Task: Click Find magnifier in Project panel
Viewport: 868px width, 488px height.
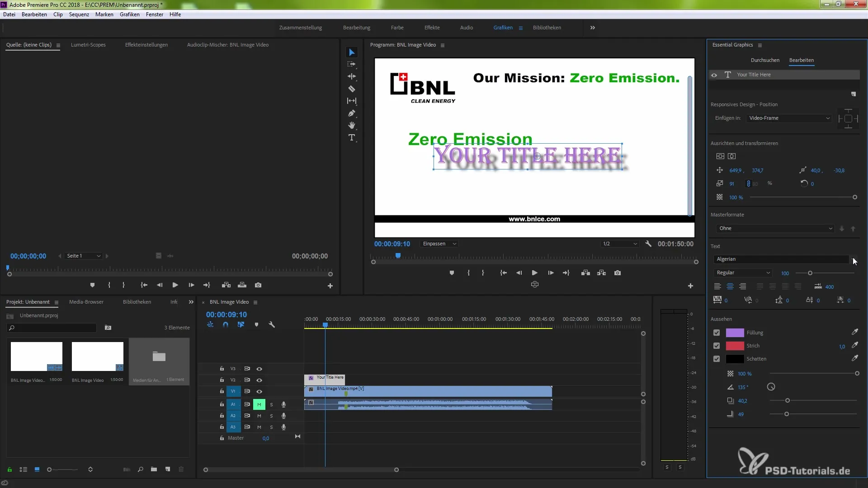Action: (141, 469)
